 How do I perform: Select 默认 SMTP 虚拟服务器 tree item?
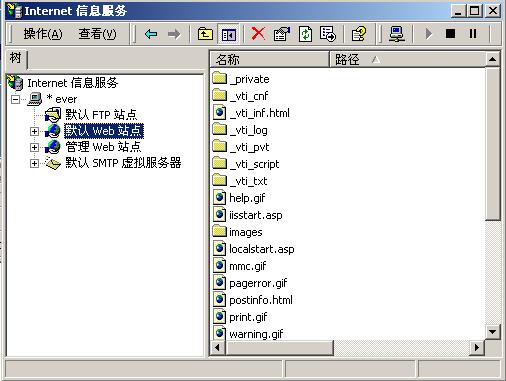[123, 163]
